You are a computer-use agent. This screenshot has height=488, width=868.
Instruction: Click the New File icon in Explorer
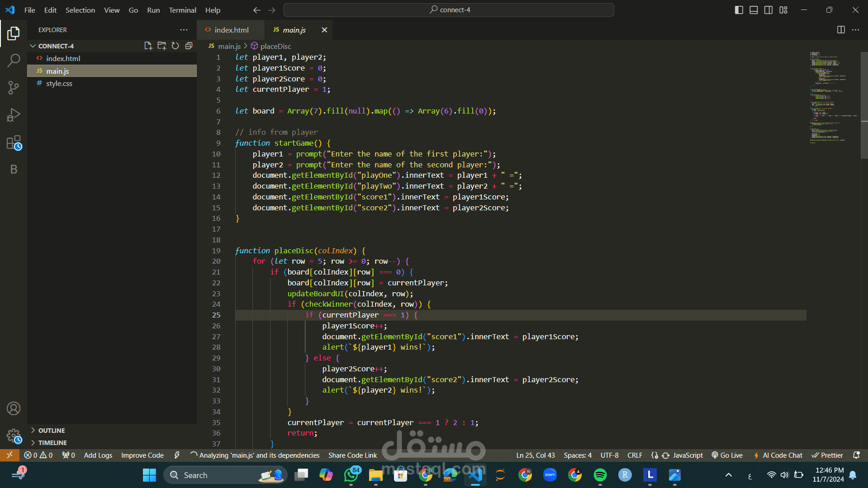pyautogui.click(x=148, y=46)
